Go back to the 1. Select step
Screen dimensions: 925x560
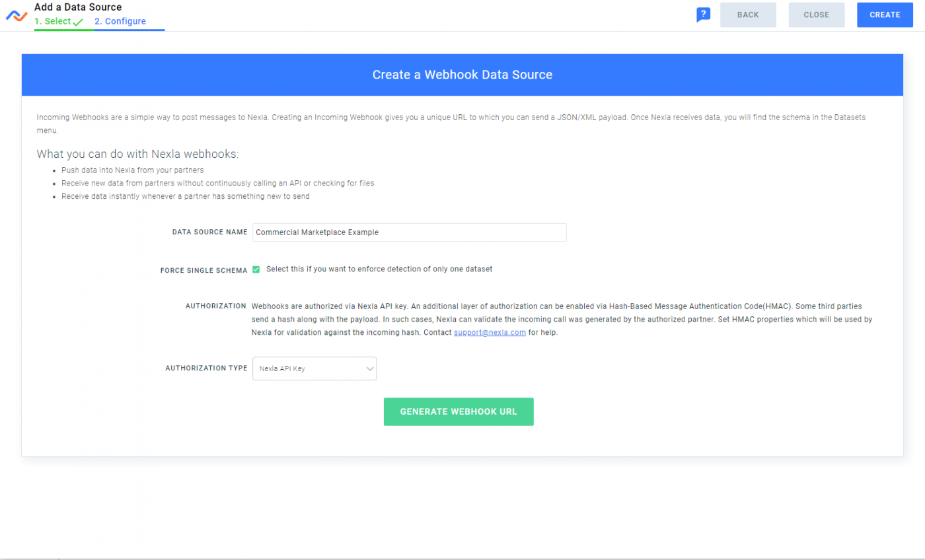click(x=52, y=21)
